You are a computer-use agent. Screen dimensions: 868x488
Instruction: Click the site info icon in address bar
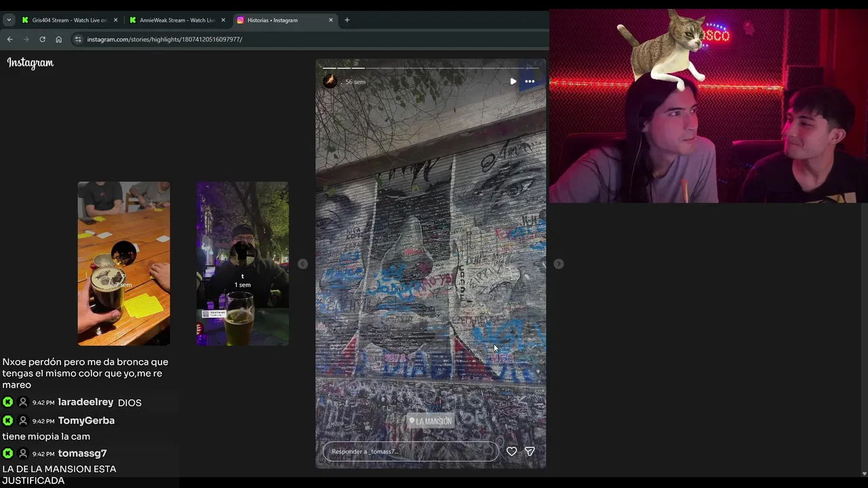pyautogui.click(x=78, y=39)
